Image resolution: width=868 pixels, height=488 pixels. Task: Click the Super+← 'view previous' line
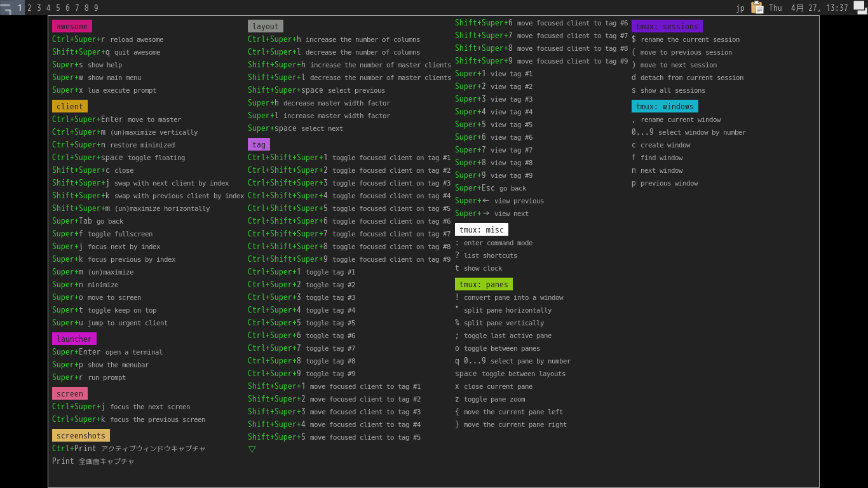coord(499,201)
